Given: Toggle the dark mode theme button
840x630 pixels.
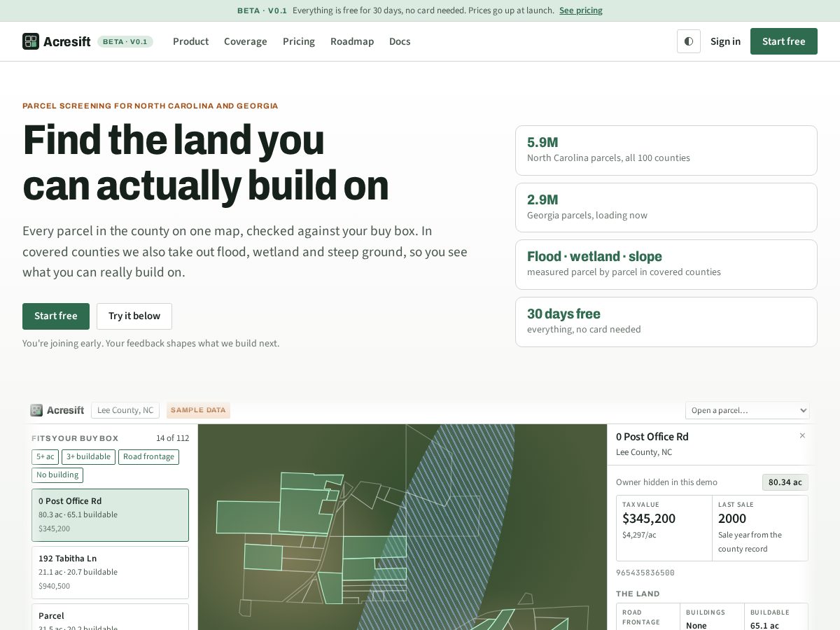Looking at the screenshot, I should click(x=689, y=41).
